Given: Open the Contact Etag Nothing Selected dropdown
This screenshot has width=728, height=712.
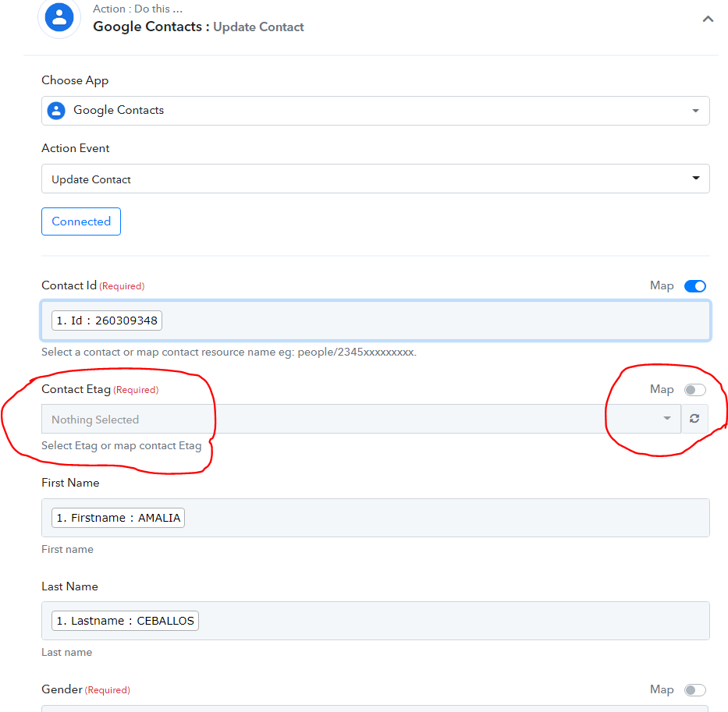Looking at the screenshot, I should tap(360, 419).
